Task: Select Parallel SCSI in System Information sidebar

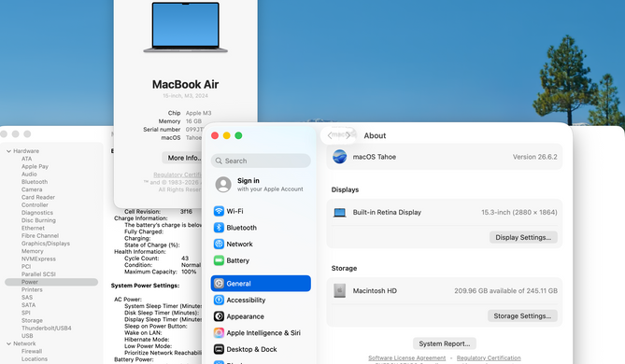Action: tap(38, 274)
